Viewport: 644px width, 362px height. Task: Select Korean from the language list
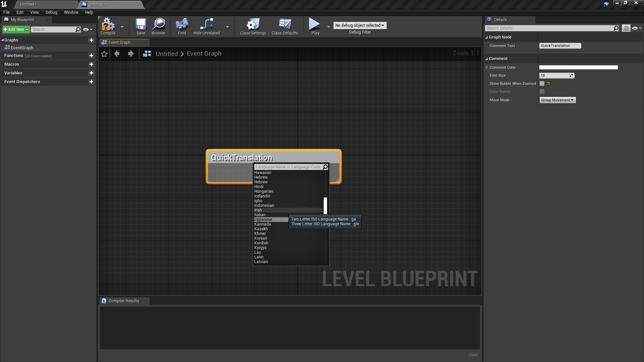pos(261,238)
